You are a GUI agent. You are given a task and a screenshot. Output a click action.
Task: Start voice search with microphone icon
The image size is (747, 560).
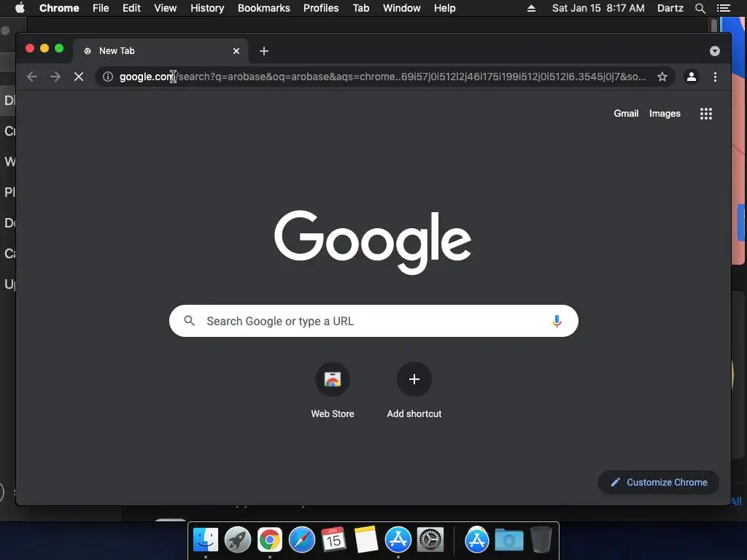(x=557, y=322)
